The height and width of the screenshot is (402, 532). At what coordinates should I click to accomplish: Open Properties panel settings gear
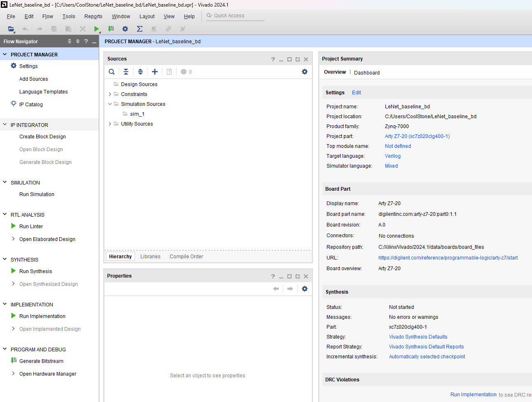tap(305, 289)
